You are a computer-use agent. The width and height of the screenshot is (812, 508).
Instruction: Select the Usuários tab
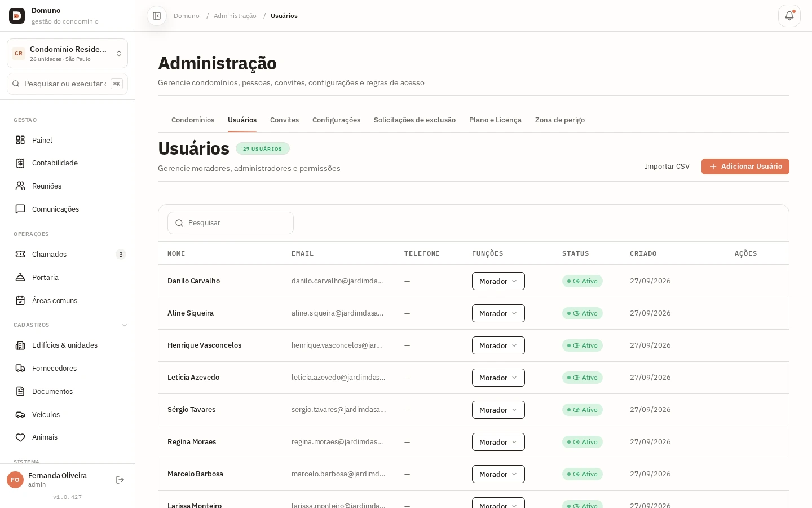click(242, 120)
